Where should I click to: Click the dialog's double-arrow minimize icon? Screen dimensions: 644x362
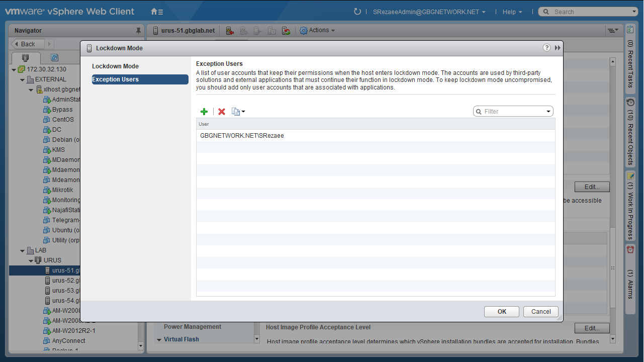click(x=558, y=48)
